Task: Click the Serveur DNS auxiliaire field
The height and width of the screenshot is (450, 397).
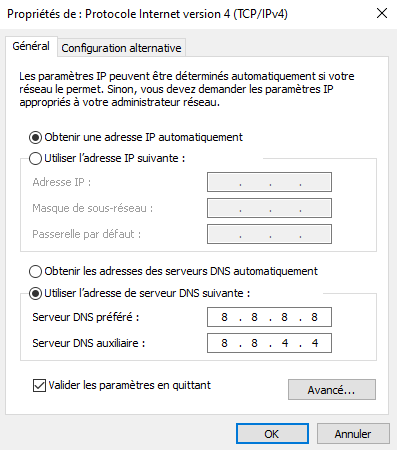Action: click(269, 343)
